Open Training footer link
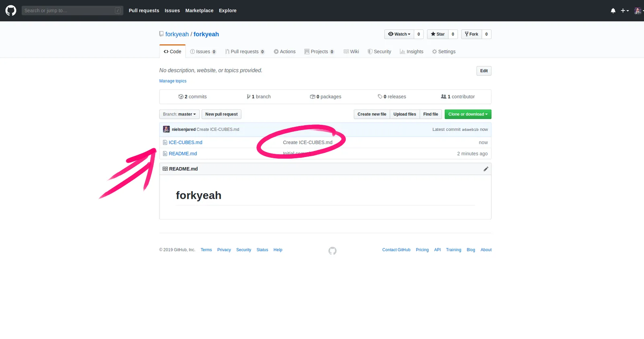Image resolution: width=644 pixels, height=339 pixels. [x=454, y=250]
